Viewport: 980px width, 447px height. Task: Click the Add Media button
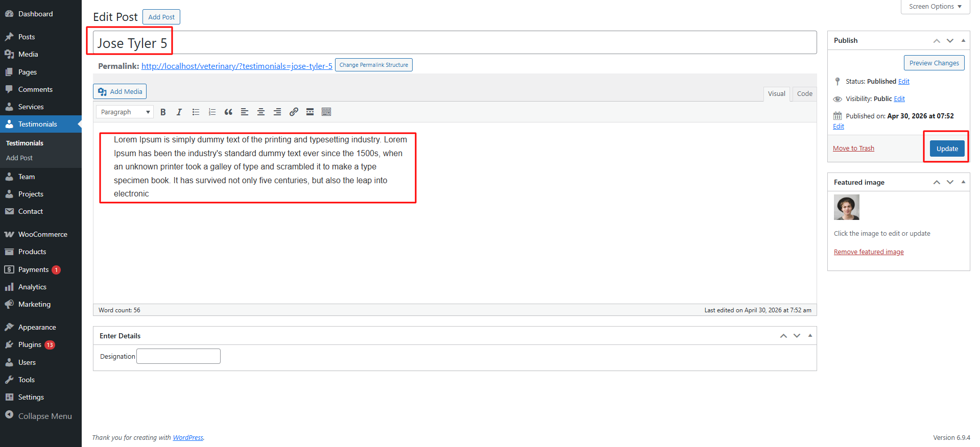(x=120, y=91)
